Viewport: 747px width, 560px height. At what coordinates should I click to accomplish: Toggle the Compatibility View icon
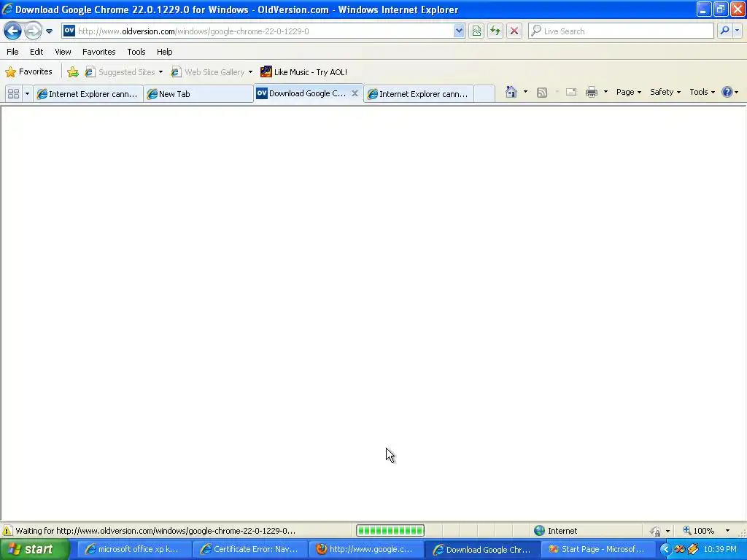tap(476, 31)
